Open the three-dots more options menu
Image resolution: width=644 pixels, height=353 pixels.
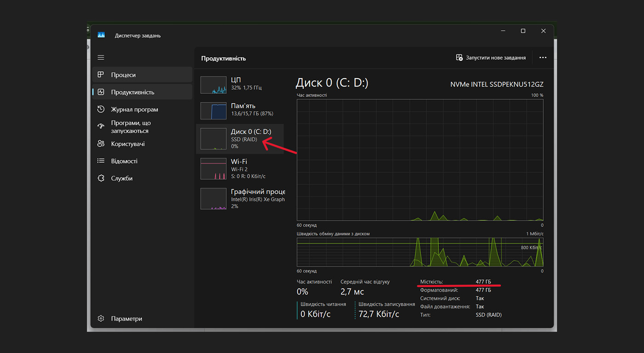543,57
